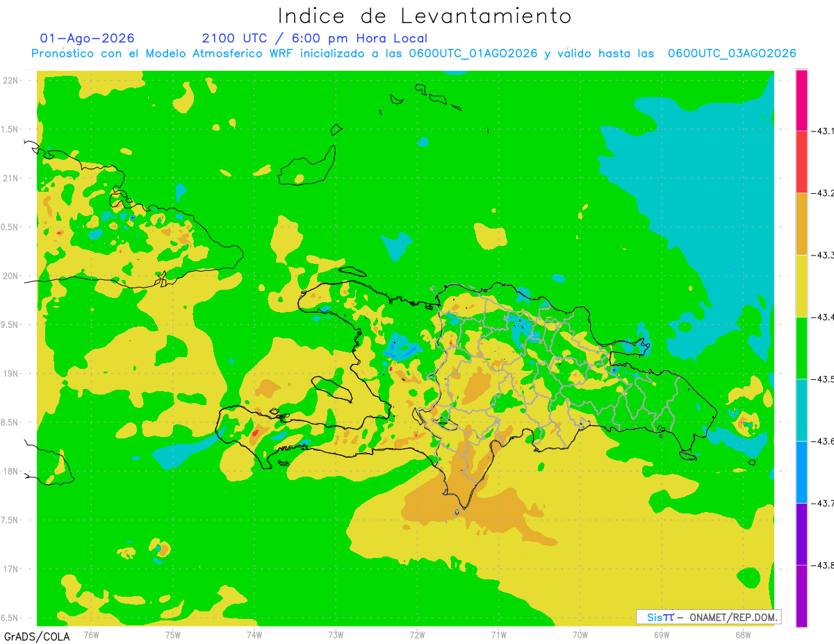Click the longitude label "76W"
834x644 pixels.
pyautogui.click(x=91, y=635)
